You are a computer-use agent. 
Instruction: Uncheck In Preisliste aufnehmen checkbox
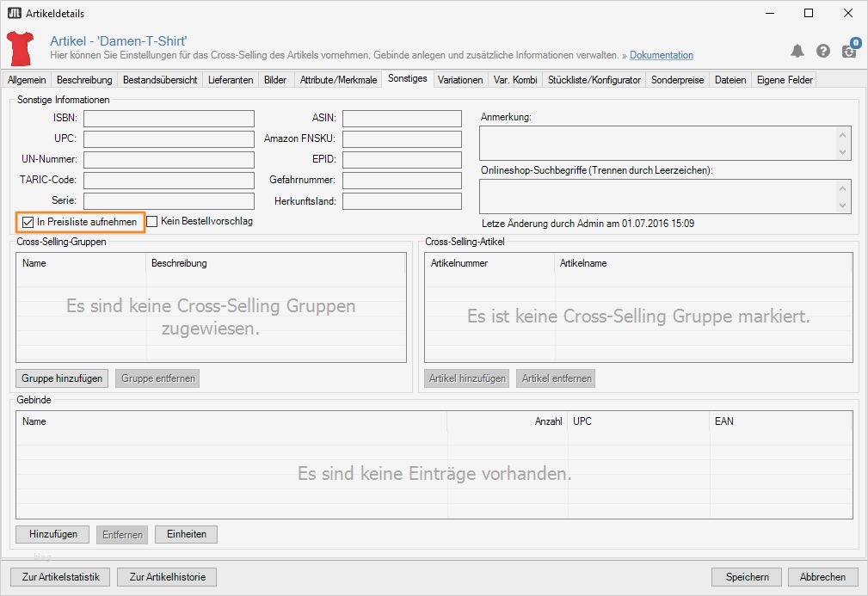coord(28,223)
